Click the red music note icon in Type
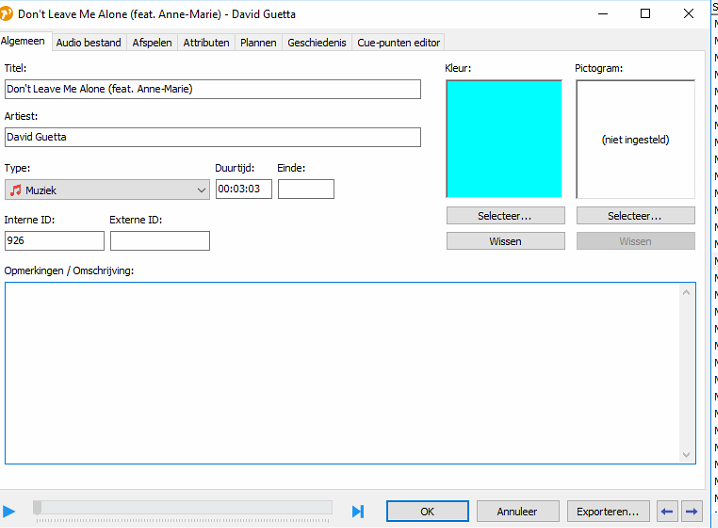 coord(16,190)
